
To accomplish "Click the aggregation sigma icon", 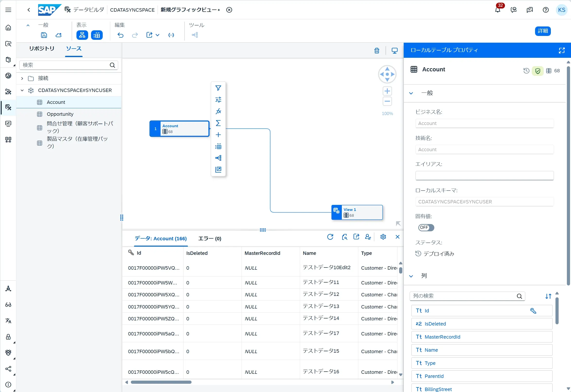I will pyautogui.click(x=218, y=123).
